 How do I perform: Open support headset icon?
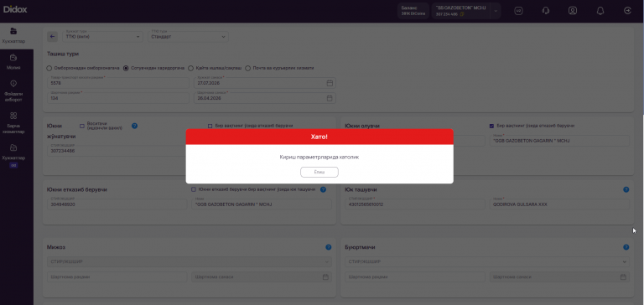coord(545,11)
